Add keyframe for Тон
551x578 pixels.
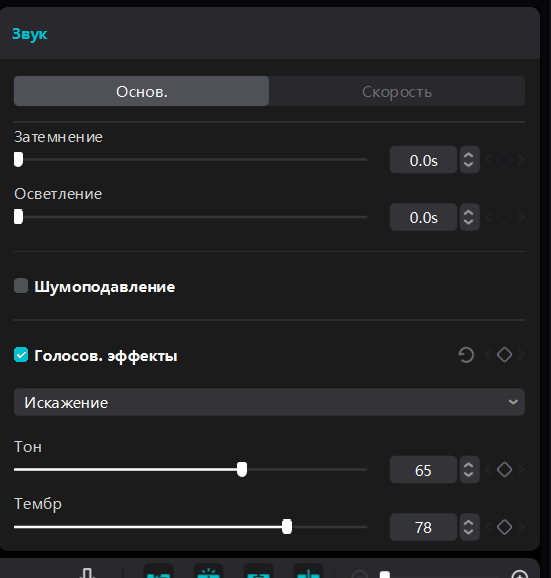click(504, 470)
